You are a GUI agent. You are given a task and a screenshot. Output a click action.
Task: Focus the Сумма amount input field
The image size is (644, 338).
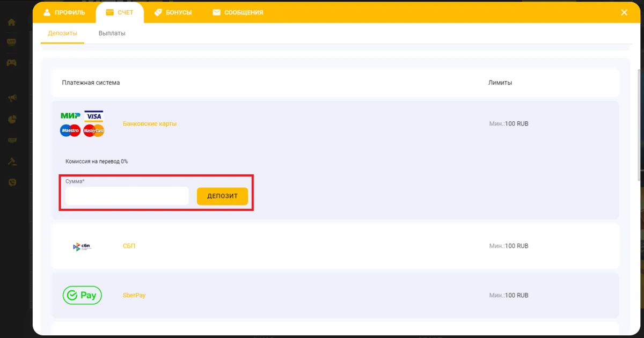coord(127,196)
